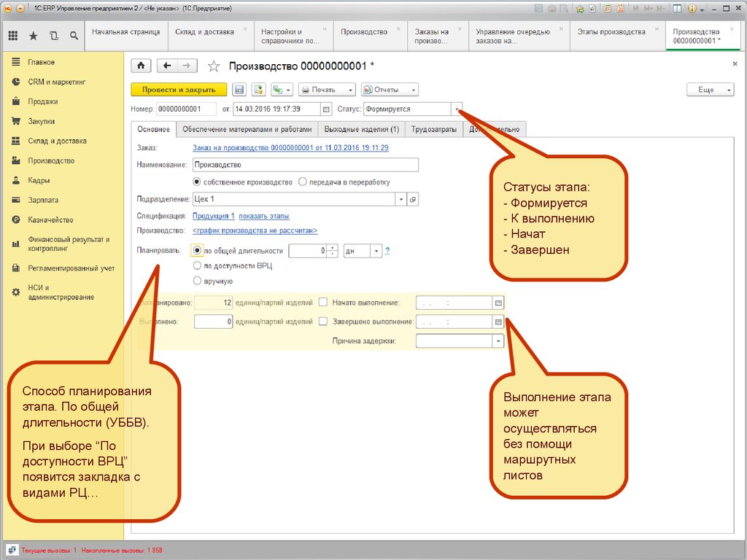Click the blue question mark help link
Image resolution: width=747 pixels, height=560 pixels.
388,251
